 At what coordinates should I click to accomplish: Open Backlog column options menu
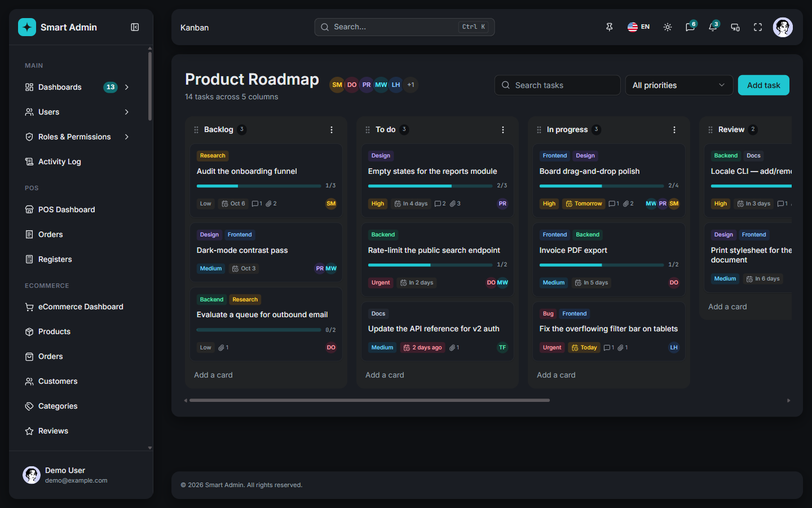[332, 130]
